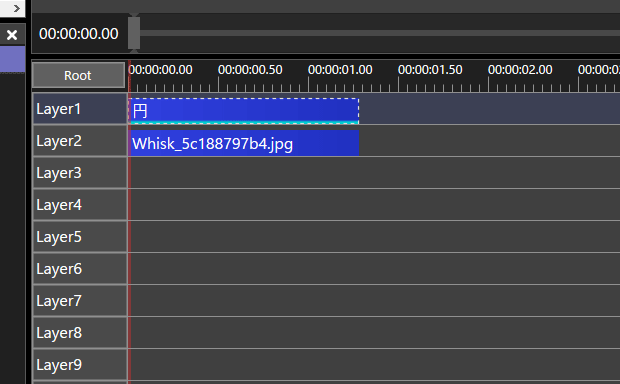Image resolution: width=620 pixels, height=384 pixels.
Task: Click the Root button
Action: (x=78, y=75)
